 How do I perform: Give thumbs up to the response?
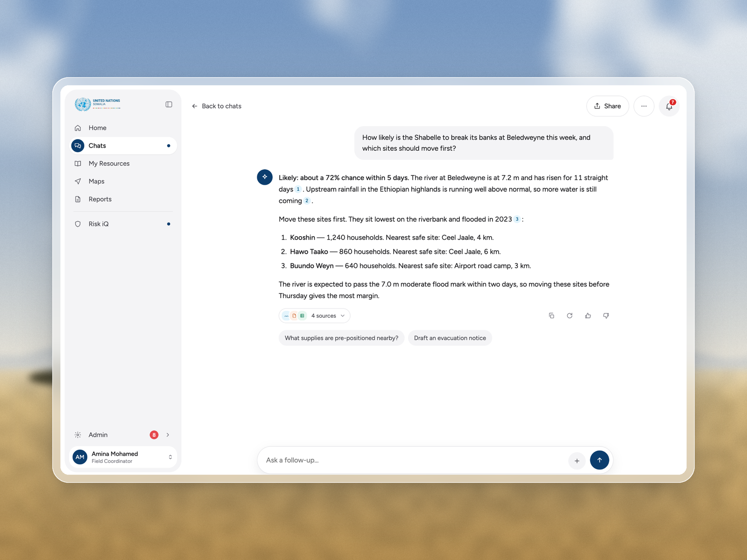click(x=588, y=316)
